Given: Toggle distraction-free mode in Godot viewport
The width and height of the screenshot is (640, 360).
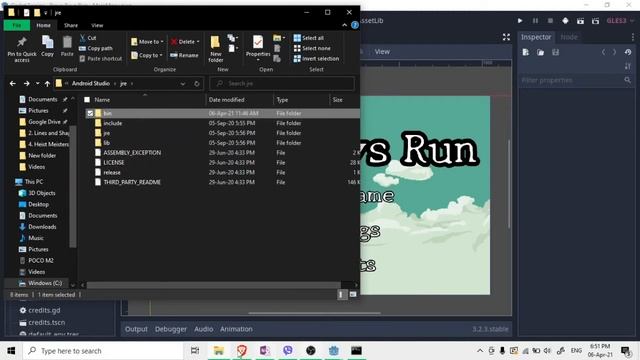Looking at the screenshot, I should [507, 37].
